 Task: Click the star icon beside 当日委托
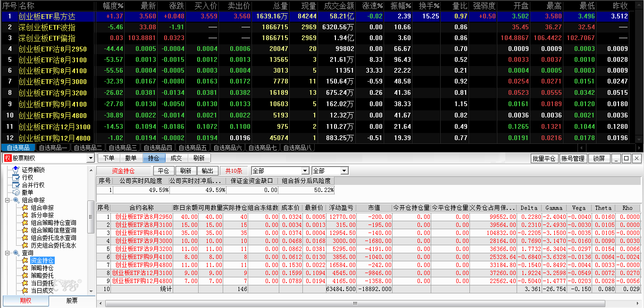click(25, 283)
